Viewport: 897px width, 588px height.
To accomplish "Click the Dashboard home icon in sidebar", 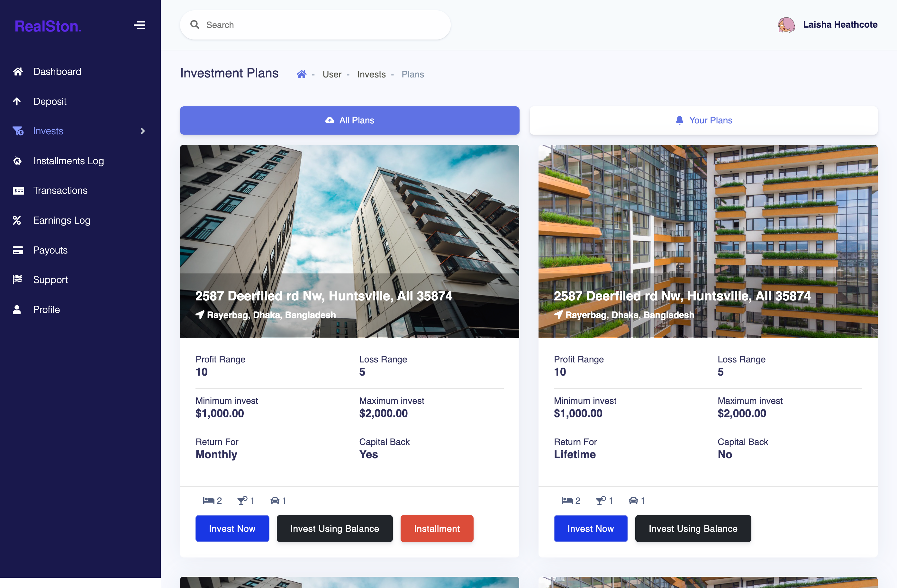I will (x=18, y=72).
